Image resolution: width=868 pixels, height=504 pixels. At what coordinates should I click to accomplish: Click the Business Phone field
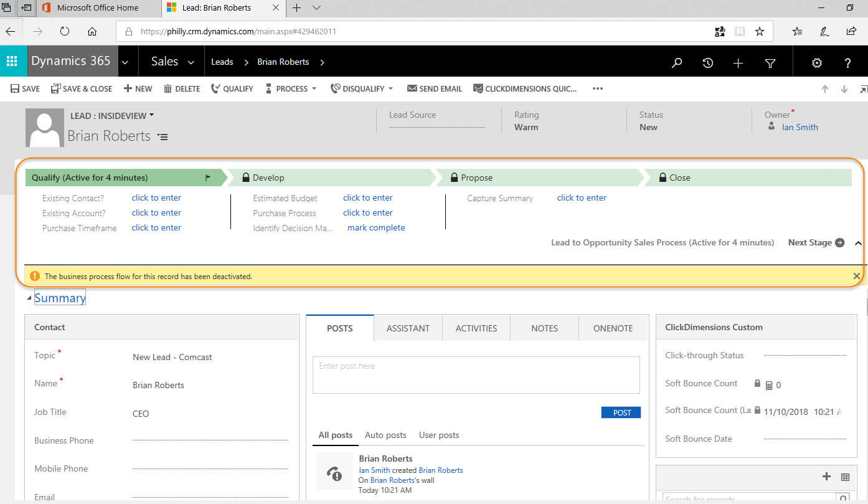click(210, 440)
